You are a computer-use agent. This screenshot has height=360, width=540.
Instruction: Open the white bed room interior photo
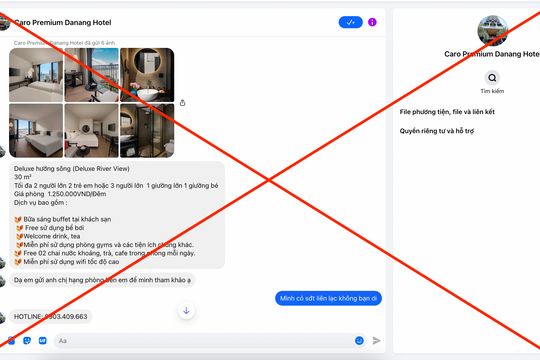pyautogui.click(x=92, y=131)
